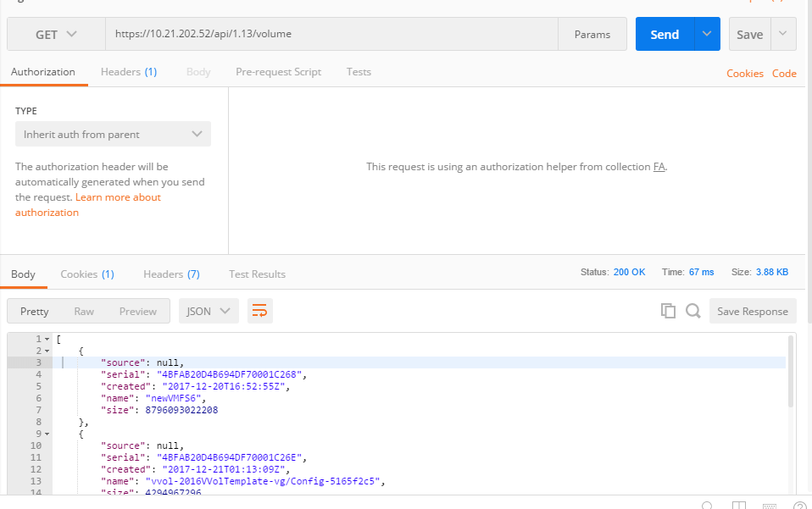Viewport: 812px width, 509px height.
Task: Send the request
Action: point(665,34)
